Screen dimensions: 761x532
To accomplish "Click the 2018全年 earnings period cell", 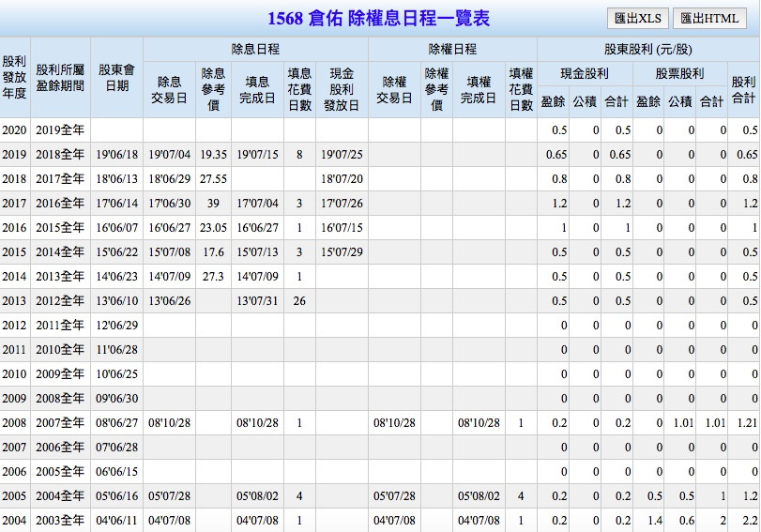I will click(60, 155).
